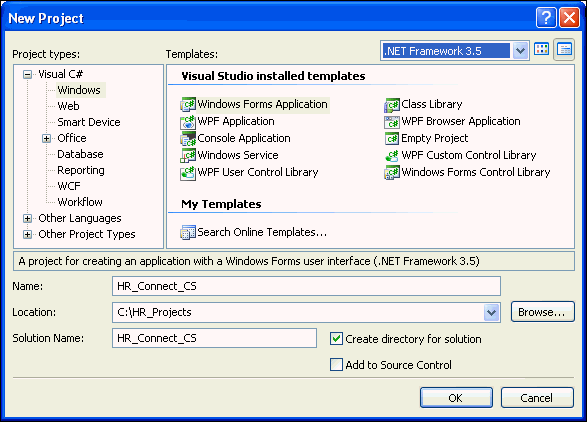Enable Add to Source Control checkbox

pos(336,365)
